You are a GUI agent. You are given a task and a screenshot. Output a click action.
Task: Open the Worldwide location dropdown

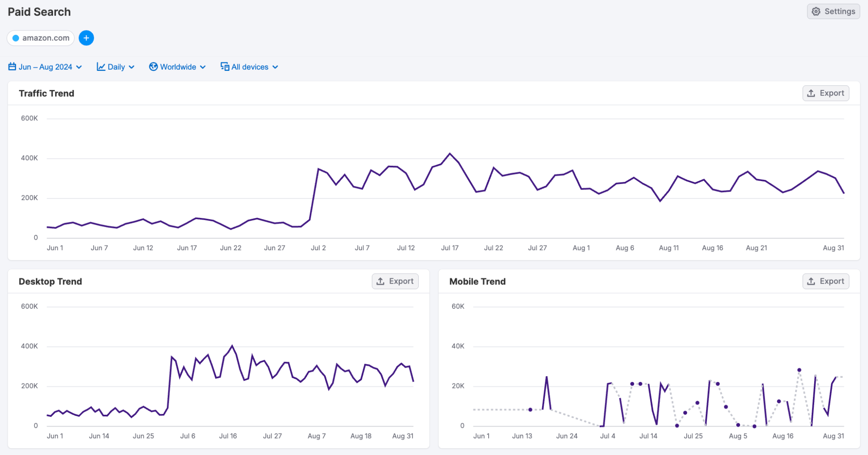coord(178,67)
